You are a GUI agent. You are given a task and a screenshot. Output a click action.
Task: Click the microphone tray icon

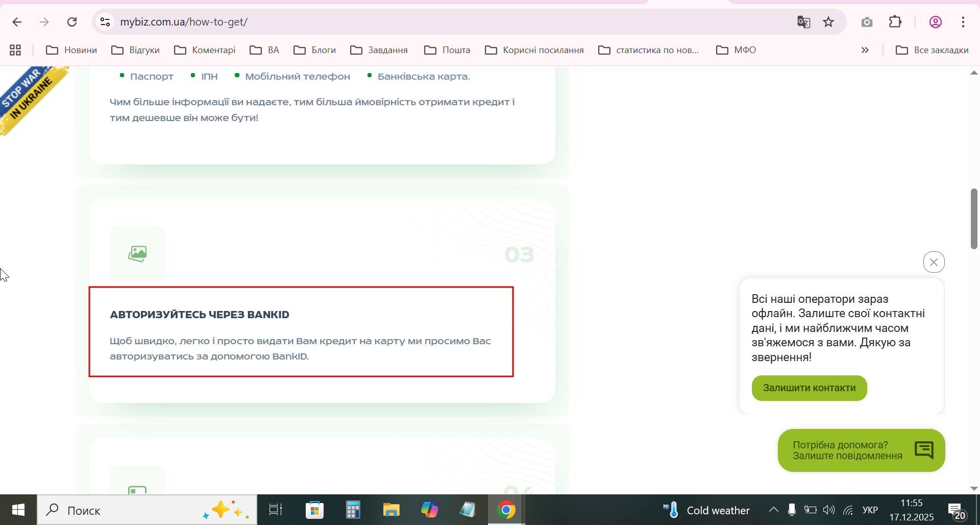click(x=792, y=510)
